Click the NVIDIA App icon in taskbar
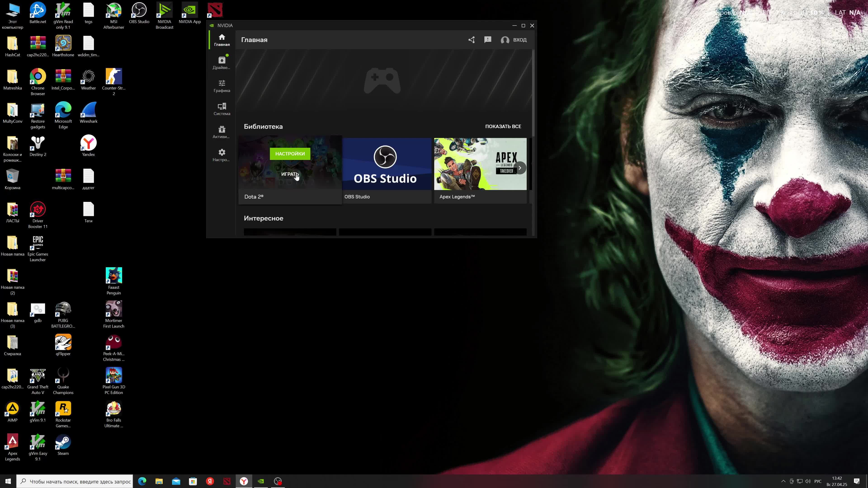The height and width of the screenshot is (488, 868). click(x=261, y=481)
